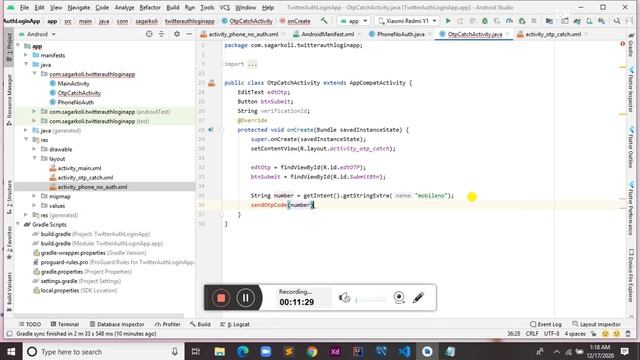Open the VCS menu
Image resolution: width=640 pixels, height=360 pixels.
click(x=224, y=7)
